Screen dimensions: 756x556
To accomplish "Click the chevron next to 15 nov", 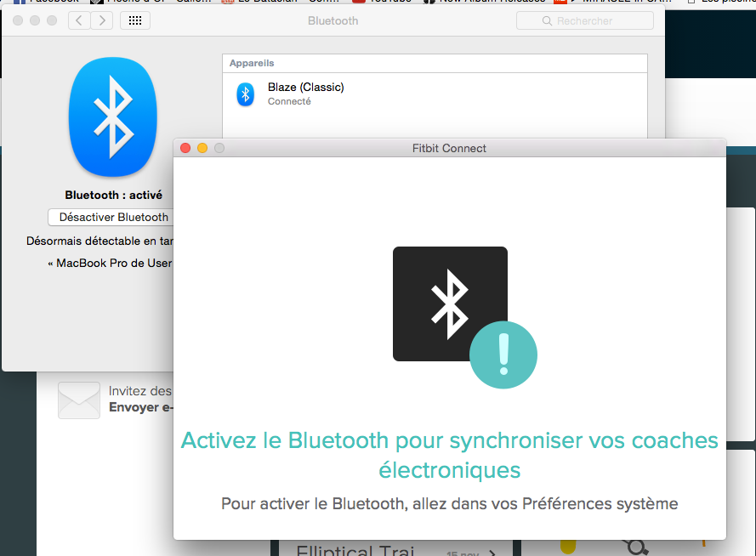I will (x=492, y=553).
